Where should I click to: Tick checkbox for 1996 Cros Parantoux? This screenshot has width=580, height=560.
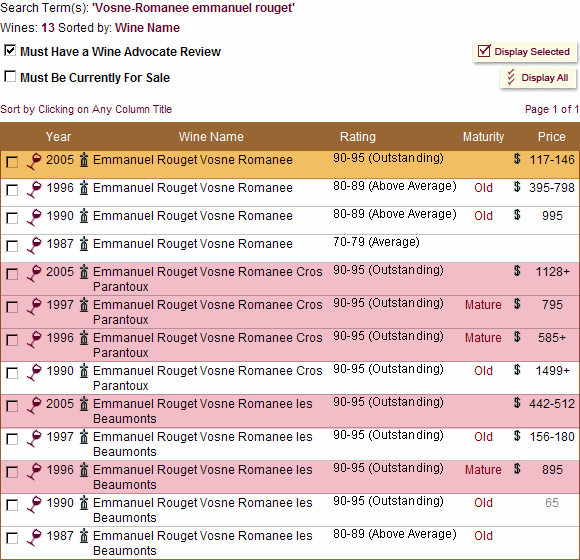(12, 340)
